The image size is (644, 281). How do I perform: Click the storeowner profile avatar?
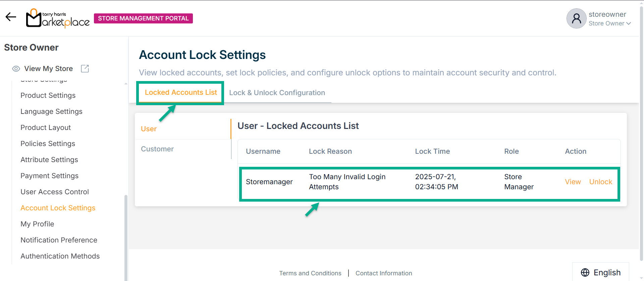click(x=576, y=18)
